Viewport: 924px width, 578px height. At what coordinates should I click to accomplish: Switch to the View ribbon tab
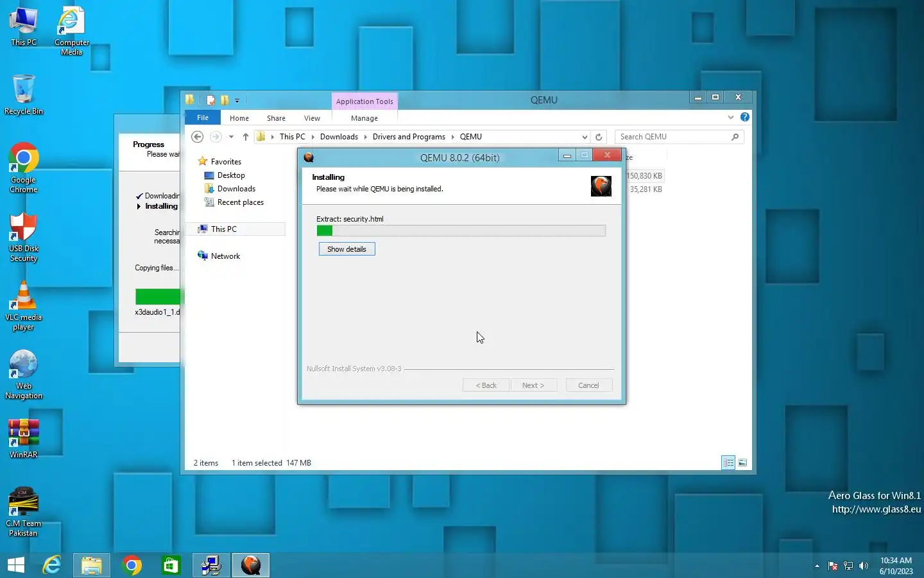[312, 118]
